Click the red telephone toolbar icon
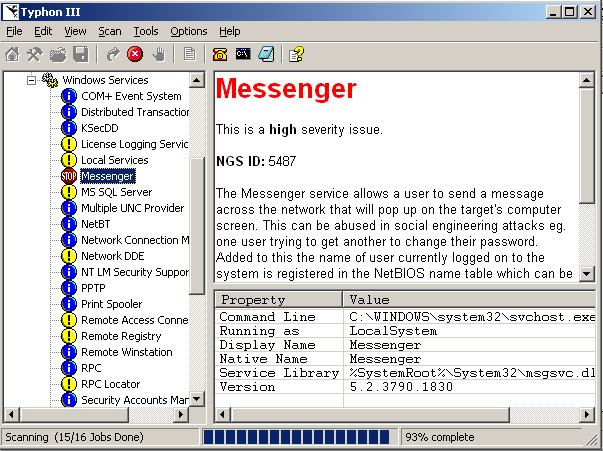 [220, 54]
